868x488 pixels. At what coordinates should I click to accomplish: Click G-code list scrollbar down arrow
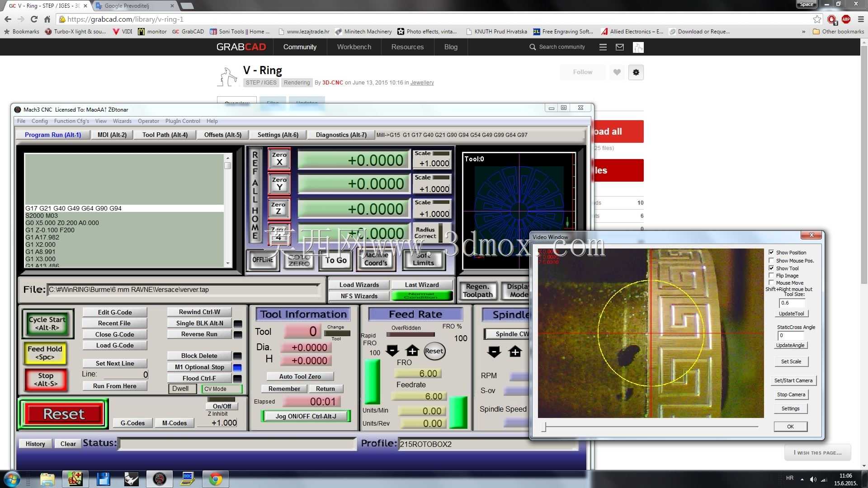tap(227, 263)
